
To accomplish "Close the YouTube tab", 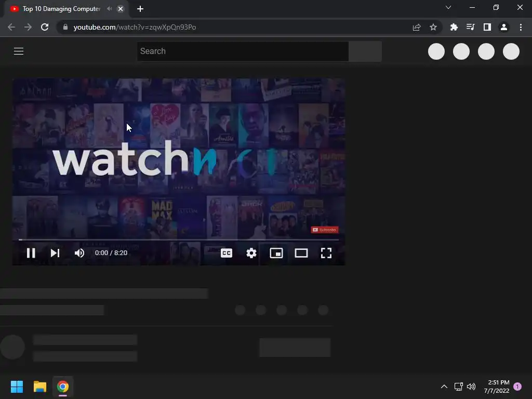I will pyautogui.click(x=121, y=9).
